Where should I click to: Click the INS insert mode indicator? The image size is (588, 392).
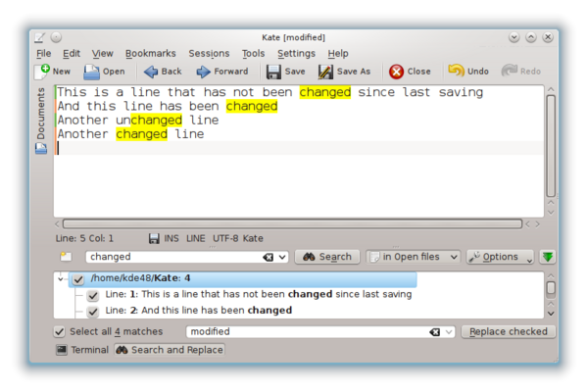point(171,238)
